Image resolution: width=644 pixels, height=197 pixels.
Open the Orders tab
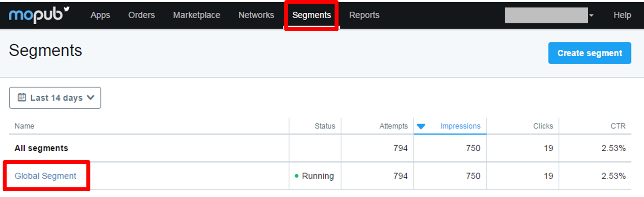141,15
